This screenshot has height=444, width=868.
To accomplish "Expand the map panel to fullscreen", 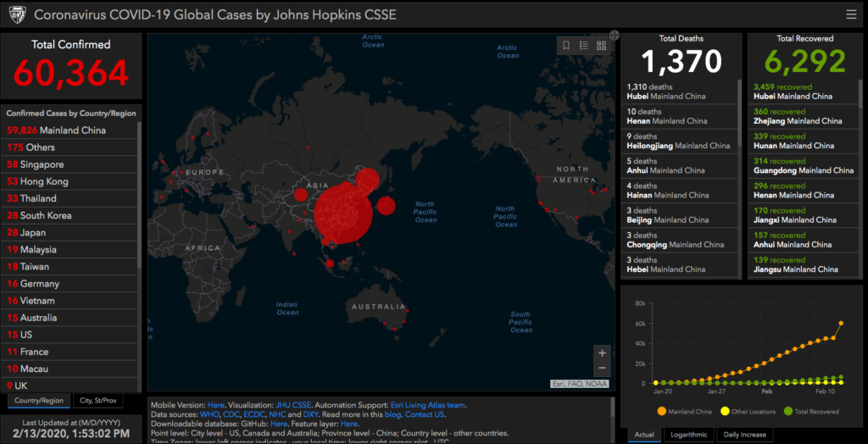I will (x=614, y=36).
